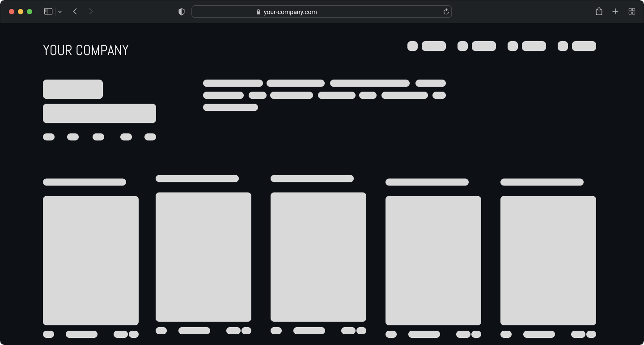Image resolution: width=644 pixels, height=345 pixels.
Task: Go back using the back arrow
Action: click(x=75, y=12)
